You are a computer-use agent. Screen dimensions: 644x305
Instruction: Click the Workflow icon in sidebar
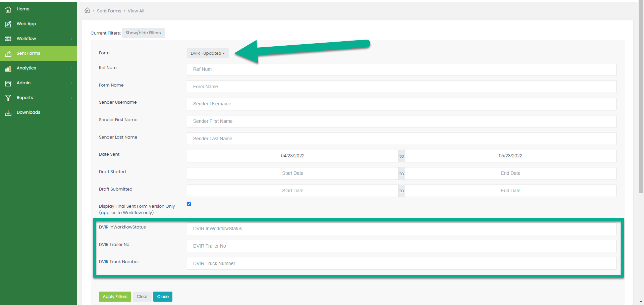tap(8, 39)
